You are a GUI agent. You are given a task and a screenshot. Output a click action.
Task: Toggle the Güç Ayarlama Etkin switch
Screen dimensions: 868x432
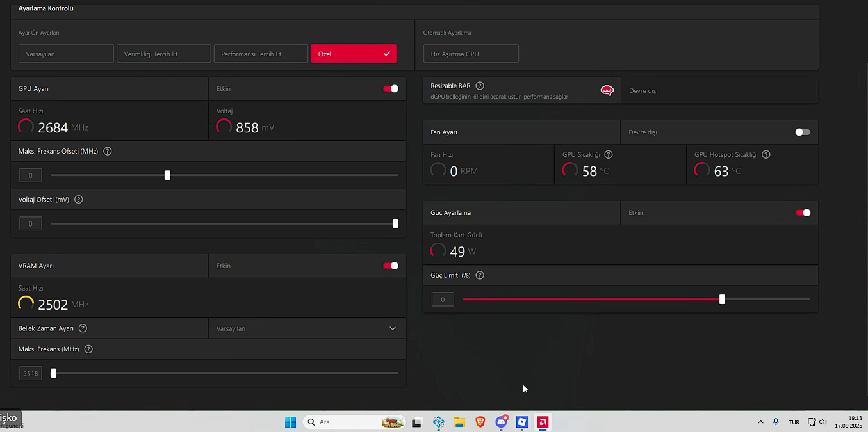pyautogui.click(x=803, y=212)
